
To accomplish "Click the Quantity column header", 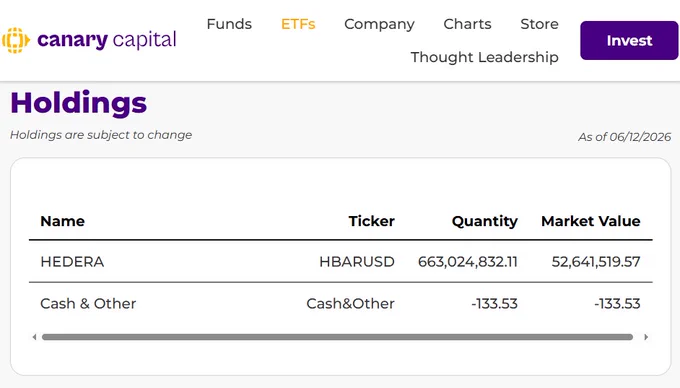I will pyautogui.click(x=485, y=222).
